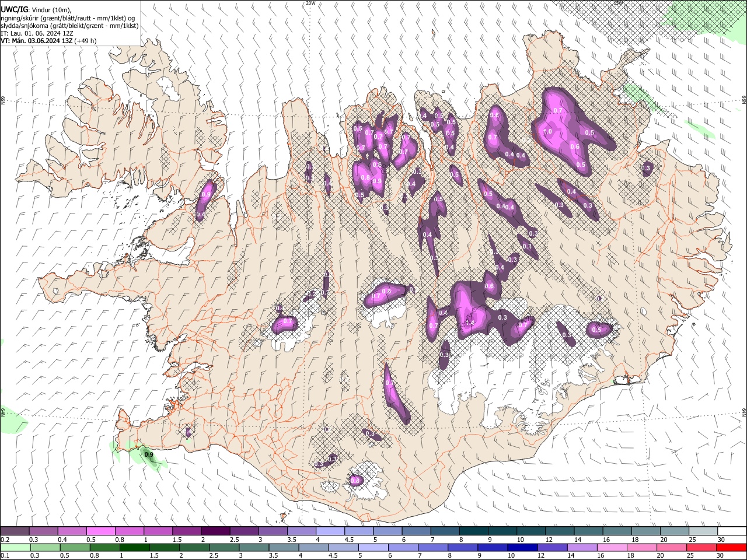
Task: Click the 'VT: Mán. 03.06.2024 13Z (+49 h)' line
Action: click(48, 41)
